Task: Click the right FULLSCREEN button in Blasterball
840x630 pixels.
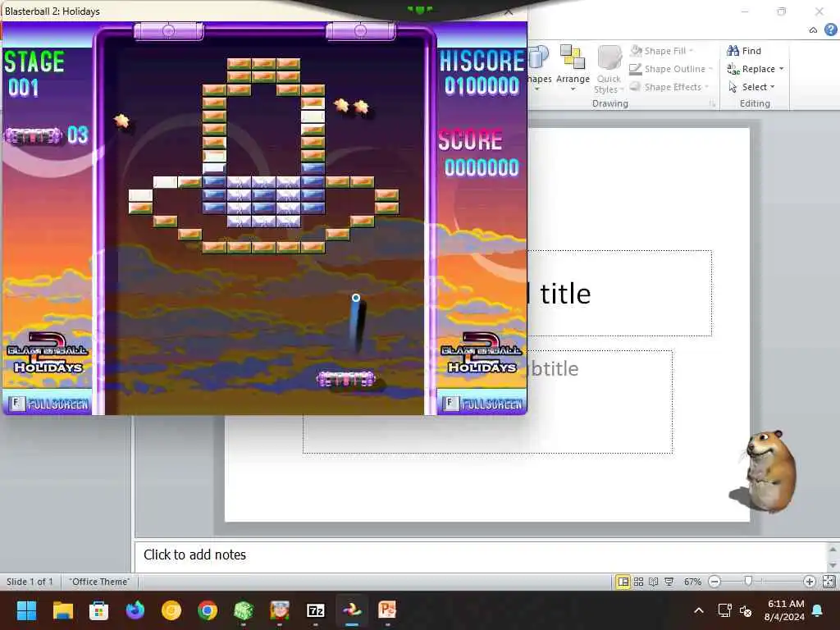Action: 482,404
